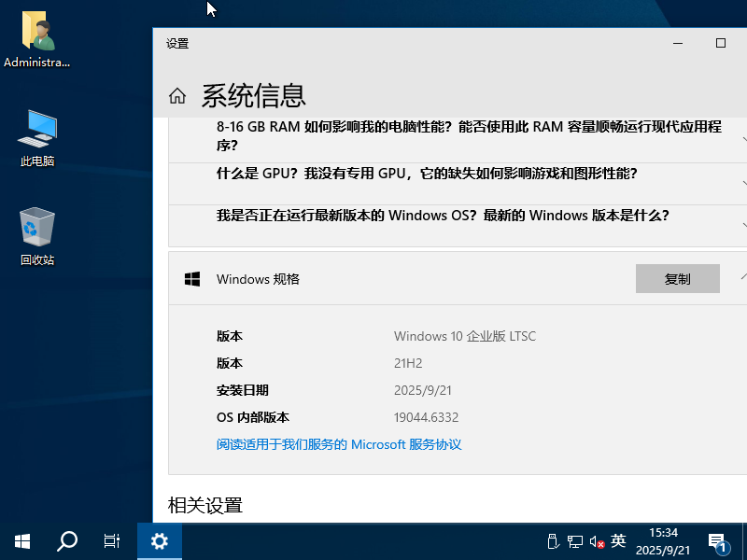Select the Settings gear on the taskbar

pos(159,541)
